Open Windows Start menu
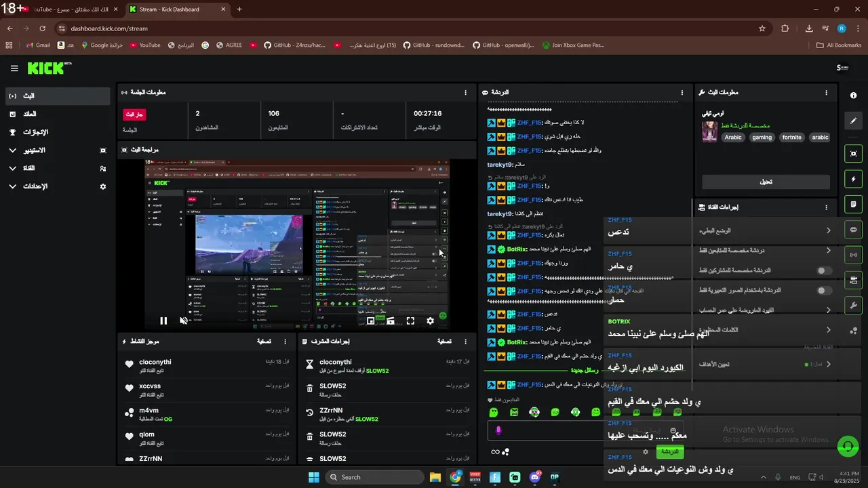The width and height of the screenshot is (868, 488). 314,477
